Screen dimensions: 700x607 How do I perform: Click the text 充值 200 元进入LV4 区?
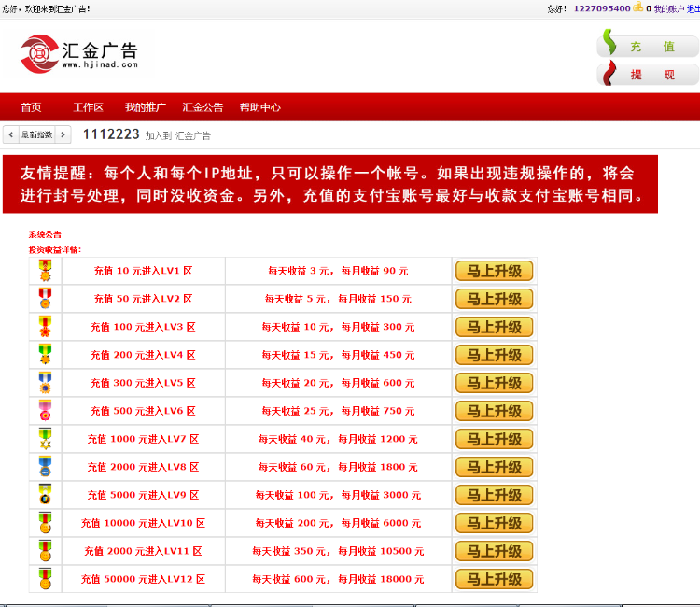click(x=143, y=355)
